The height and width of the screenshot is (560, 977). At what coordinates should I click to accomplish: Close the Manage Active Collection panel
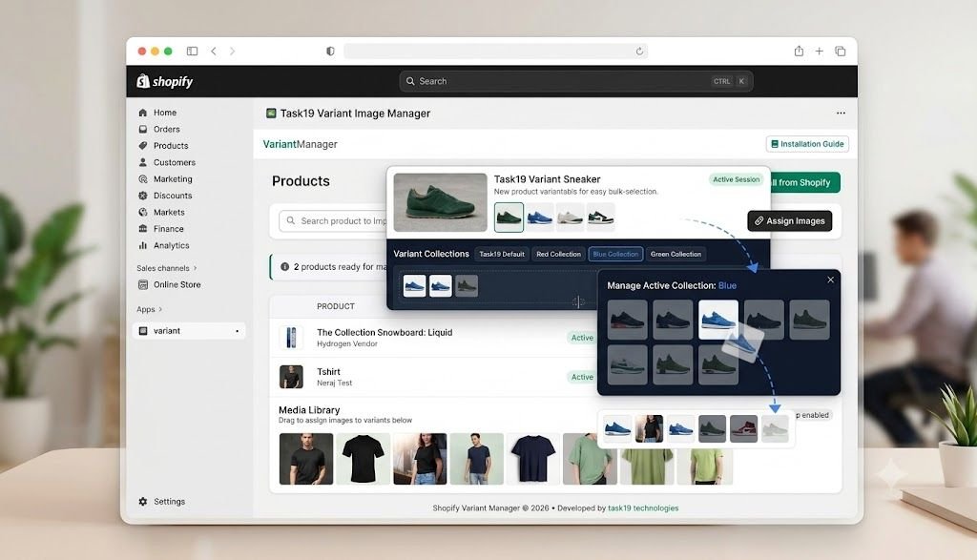pos(831,280)
